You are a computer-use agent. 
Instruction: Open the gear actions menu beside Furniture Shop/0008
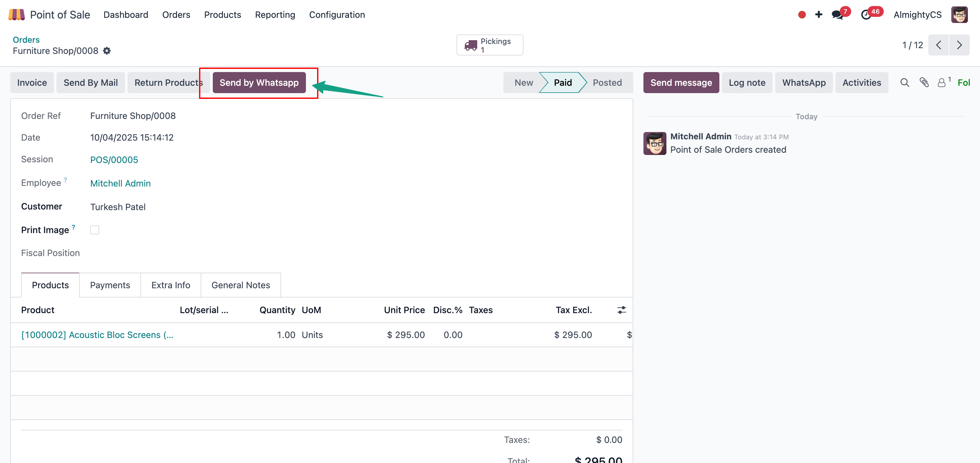(107, 51)
